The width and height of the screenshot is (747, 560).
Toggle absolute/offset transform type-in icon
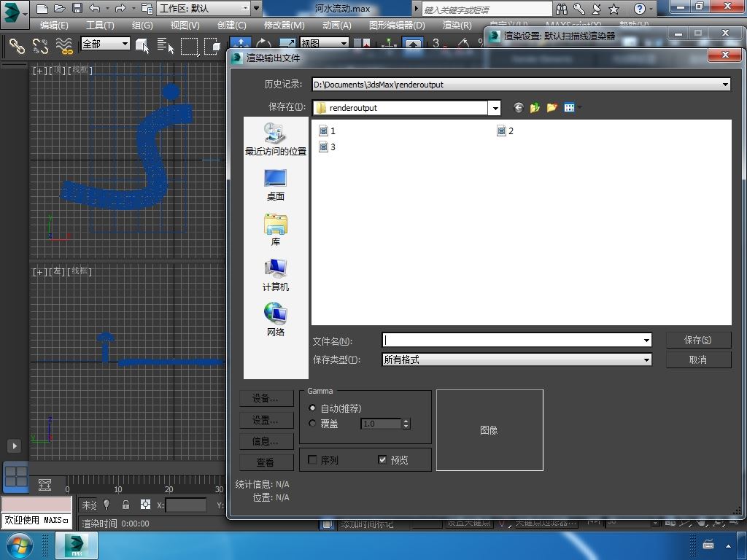(145, 505)
